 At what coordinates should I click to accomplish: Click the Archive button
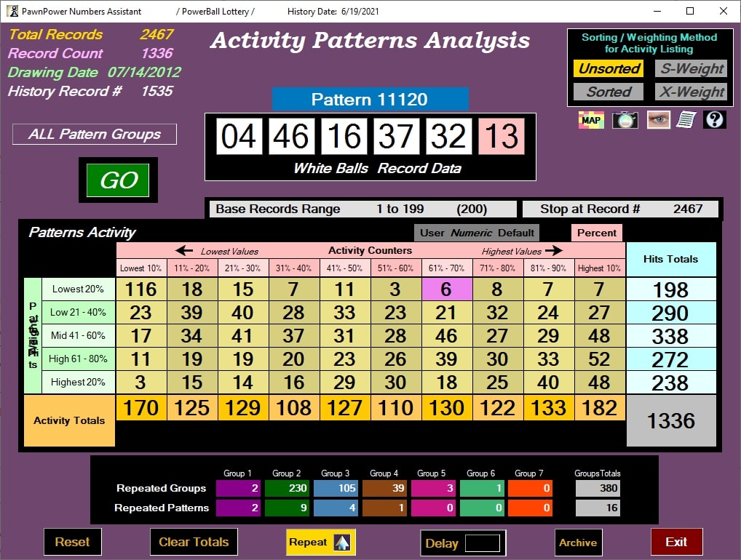[x=578, y=542]
